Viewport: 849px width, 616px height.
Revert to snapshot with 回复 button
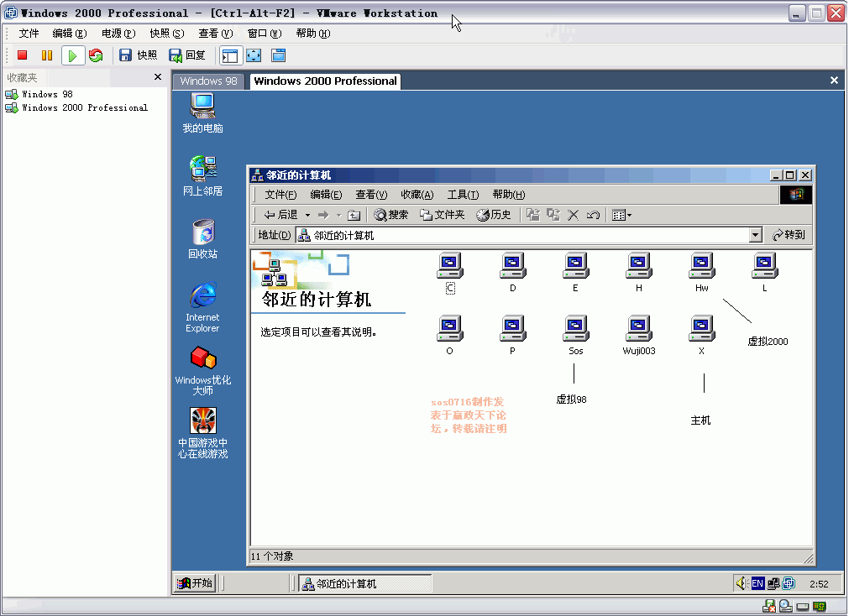(187, 55)
